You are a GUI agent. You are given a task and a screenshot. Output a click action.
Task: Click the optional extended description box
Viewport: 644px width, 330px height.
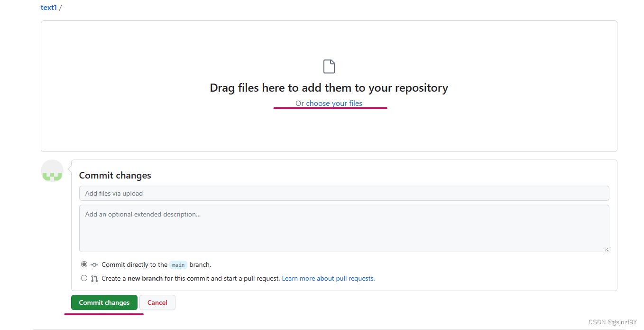pos(344,228)
